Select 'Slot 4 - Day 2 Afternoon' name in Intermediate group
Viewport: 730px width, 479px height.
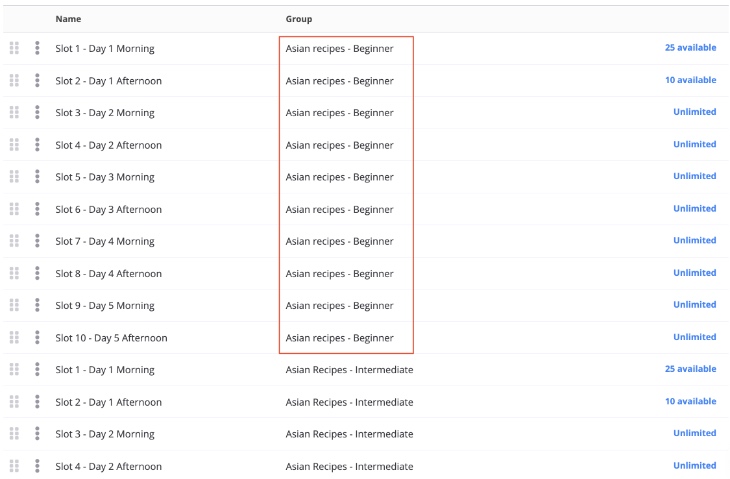(x=108, y=466)
